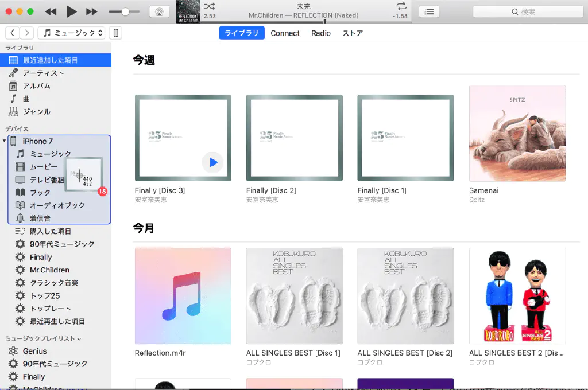Screen dimensions: 588x390
Task: Play Finally [Disc 3] with blue play button
Action: click(x=213, y=162)
